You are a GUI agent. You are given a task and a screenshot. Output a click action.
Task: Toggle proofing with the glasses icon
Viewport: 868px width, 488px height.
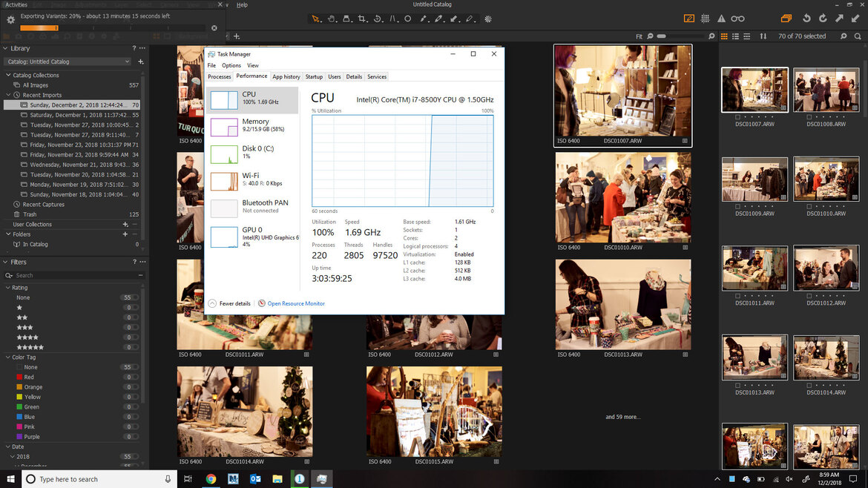pos(737,19)
